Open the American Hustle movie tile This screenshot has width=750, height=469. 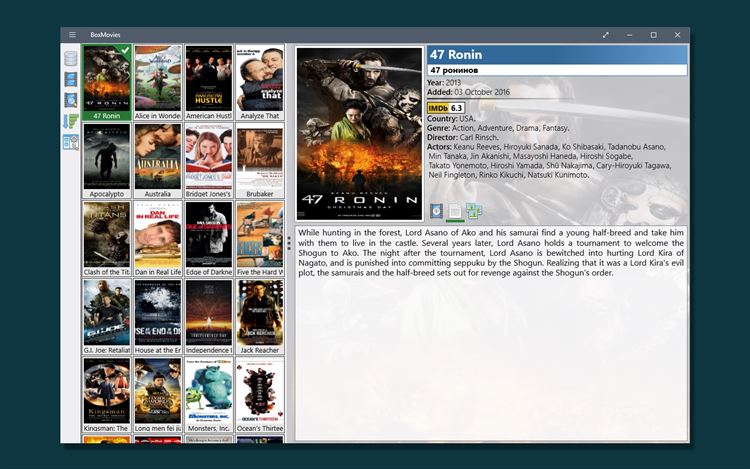click(x=209, y=82)
